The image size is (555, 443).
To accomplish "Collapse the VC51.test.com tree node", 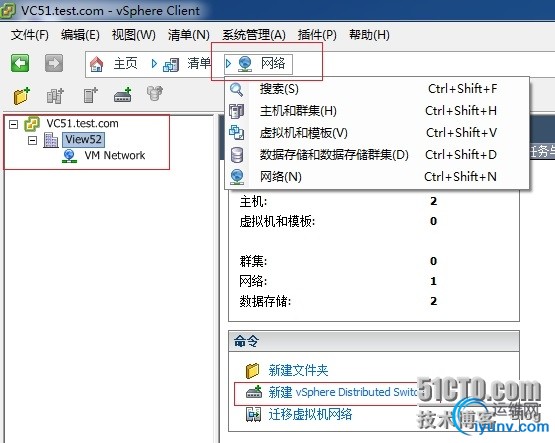I will tap(13, 124).
